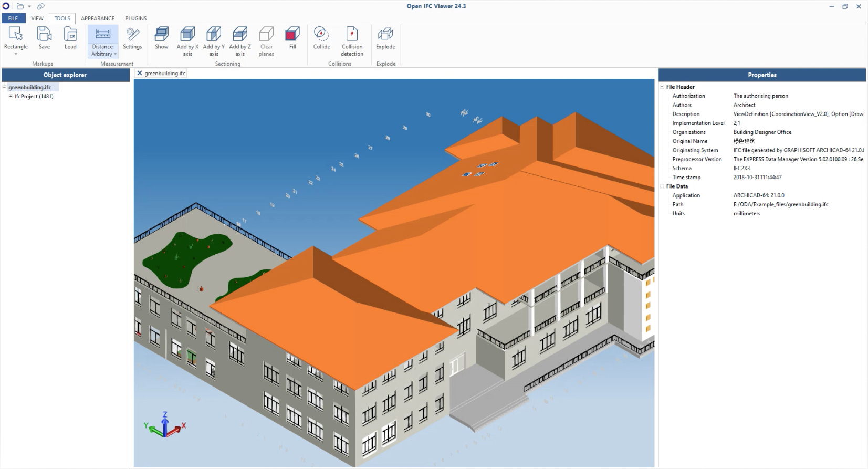Run Collision detection tool

352,35
